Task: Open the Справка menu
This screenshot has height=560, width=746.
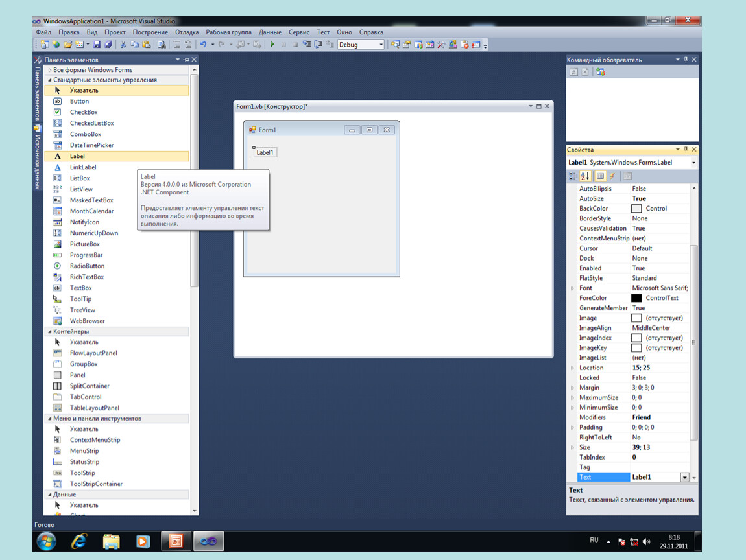Action: tap(371, 32)
